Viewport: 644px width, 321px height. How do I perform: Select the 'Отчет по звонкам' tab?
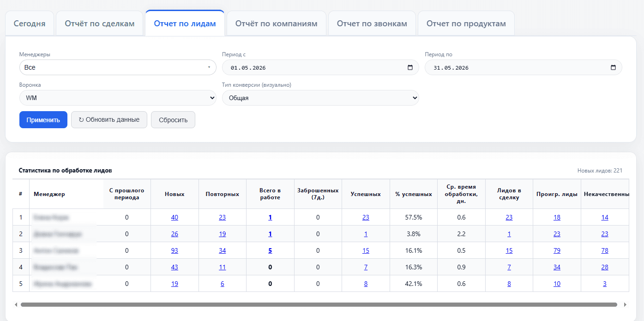[372, 24]
